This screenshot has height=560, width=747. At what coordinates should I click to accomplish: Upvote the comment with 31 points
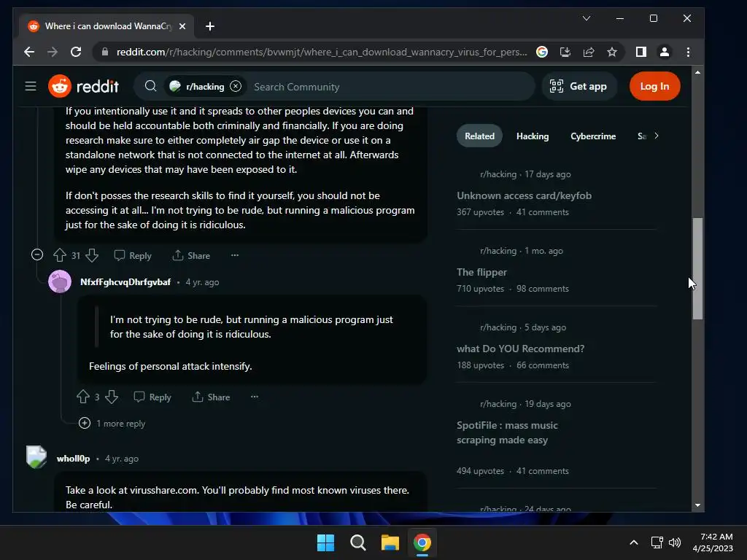pyautogui.click(x=60, y=255)
